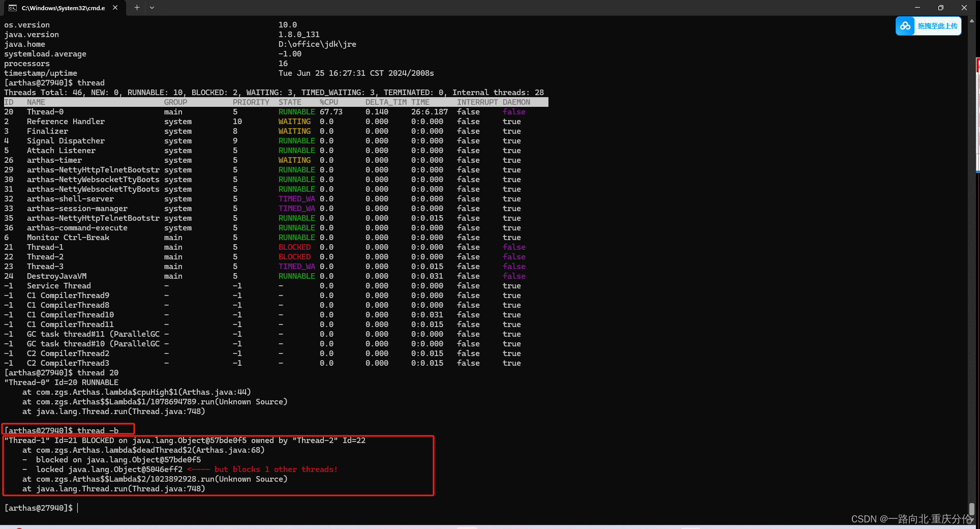The width and height of the screenshot is (980, 529).
Task: Open a new terminal tab
Action: [137, 8]
